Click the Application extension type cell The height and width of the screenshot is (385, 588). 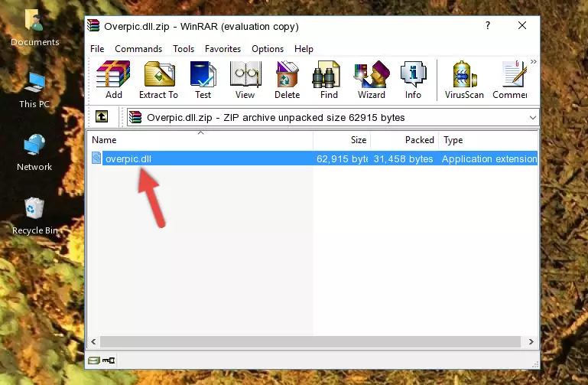489,158
